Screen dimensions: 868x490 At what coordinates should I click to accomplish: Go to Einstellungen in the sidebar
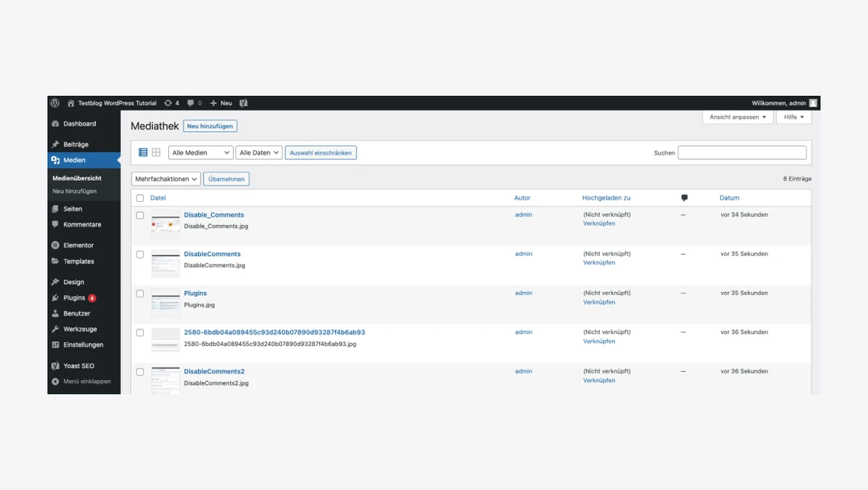tap(83, 344)
